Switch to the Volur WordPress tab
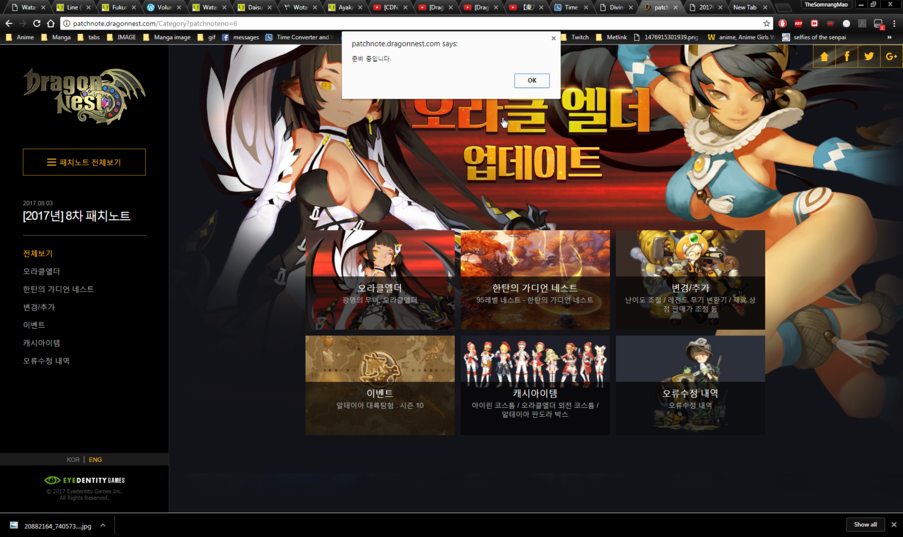The width and height of the screenshot is (903, 537). [164, 7]
